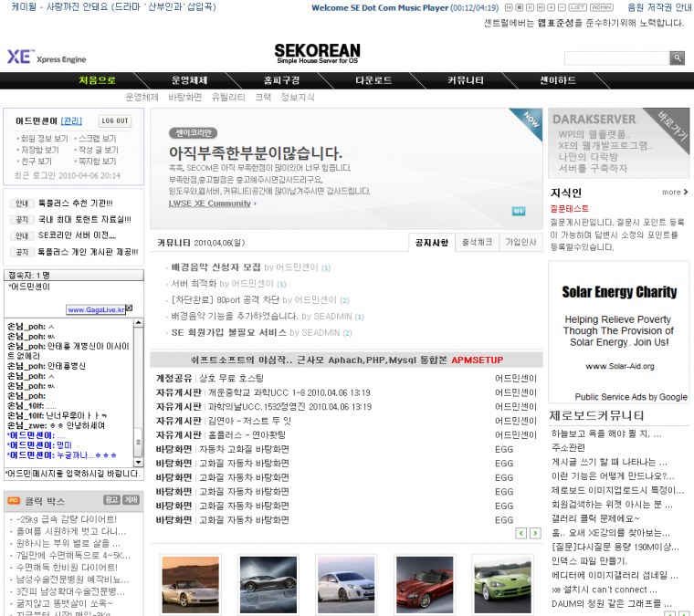Click the 게재 button in 클릭 박스
Image resolution: width=694 pixels, height=616 pixels.
(131, 500)
